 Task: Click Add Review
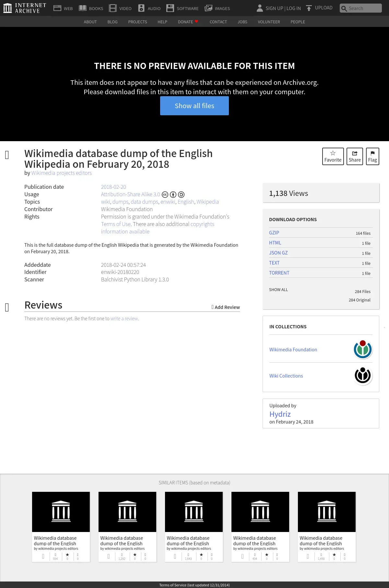coord(226,307)
